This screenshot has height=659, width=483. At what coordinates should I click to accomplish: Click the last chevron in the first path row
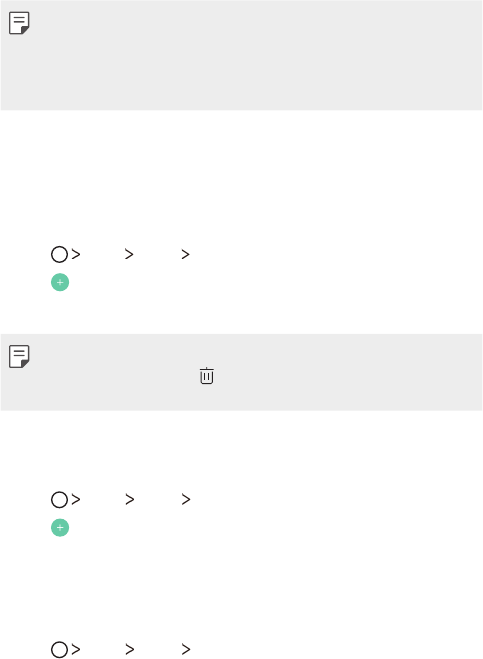[x=185, y=254]
